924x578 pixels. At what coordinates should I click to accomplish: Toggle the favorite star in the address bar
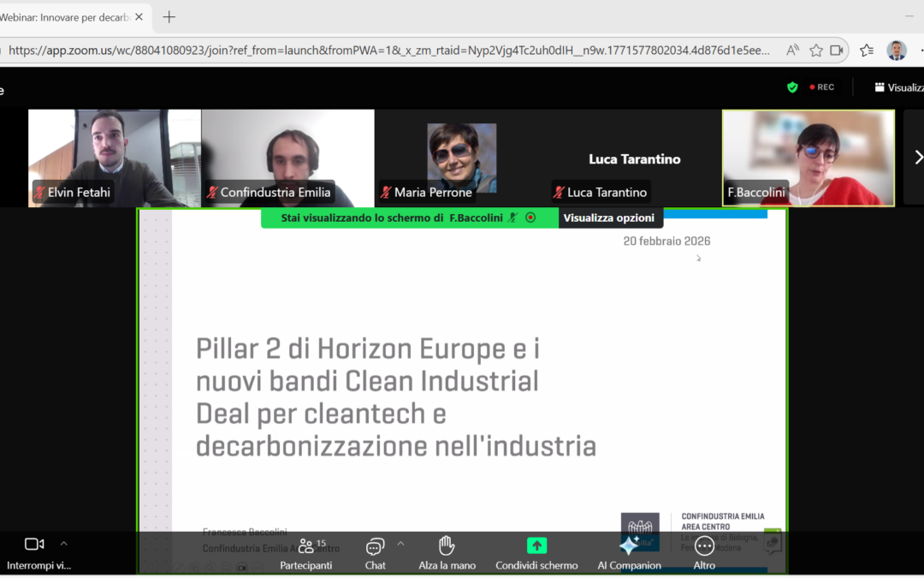[816, 50]
